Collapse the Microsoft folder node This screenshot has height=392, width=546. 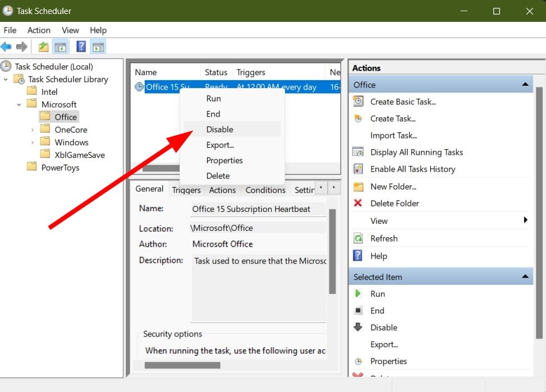(19, 104)
